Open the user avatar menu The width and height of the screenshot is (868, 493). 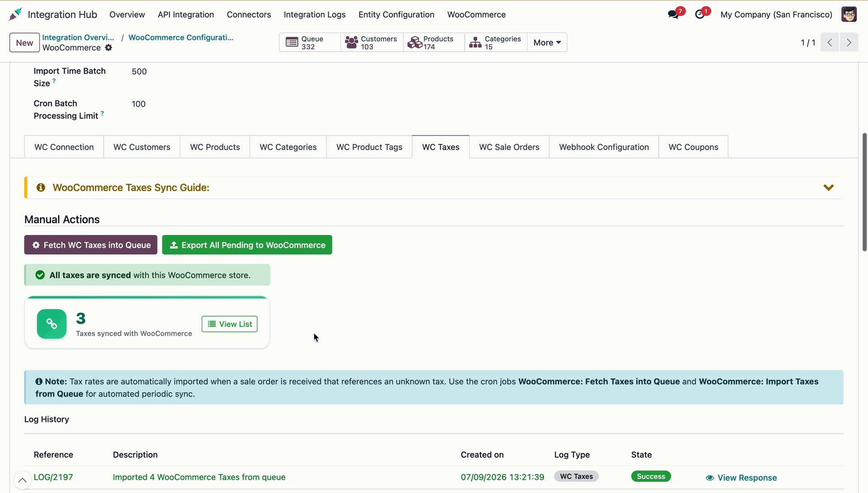[849, 14]
